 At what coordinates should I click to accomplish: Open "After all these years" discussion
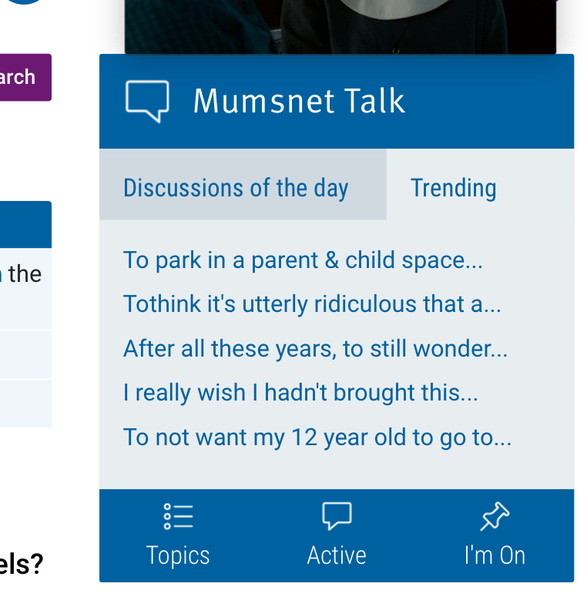[315, 349]
